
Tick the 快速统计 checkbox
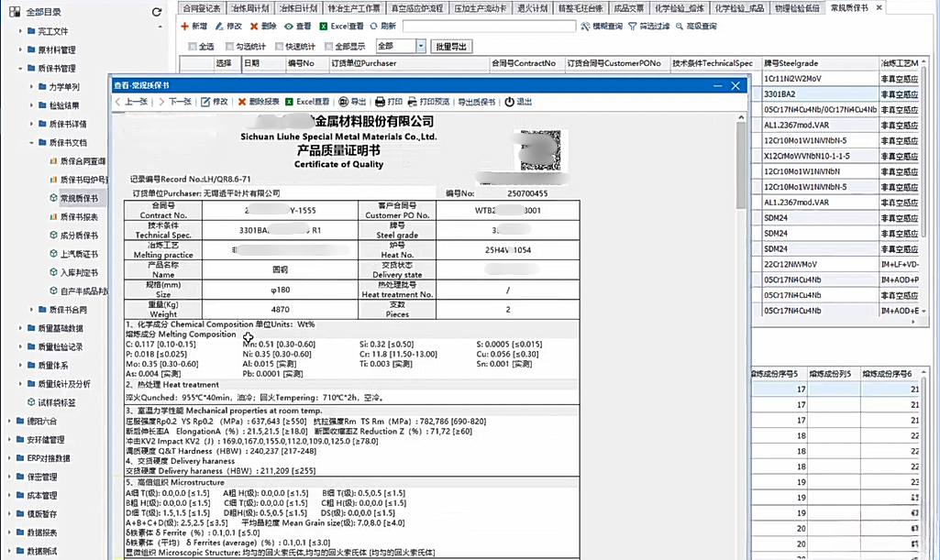(x=280, y=46)
